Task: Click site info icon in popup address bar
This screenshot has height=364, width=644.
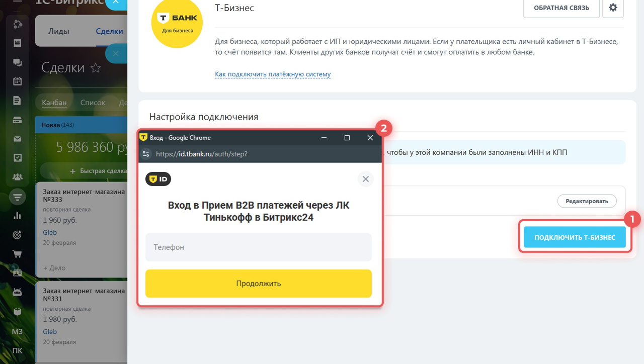Action: point(146,154)
